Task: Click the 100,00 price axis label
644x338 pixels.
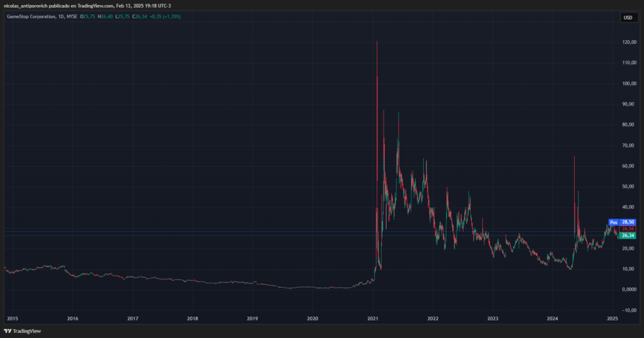Action: (629, 84)
